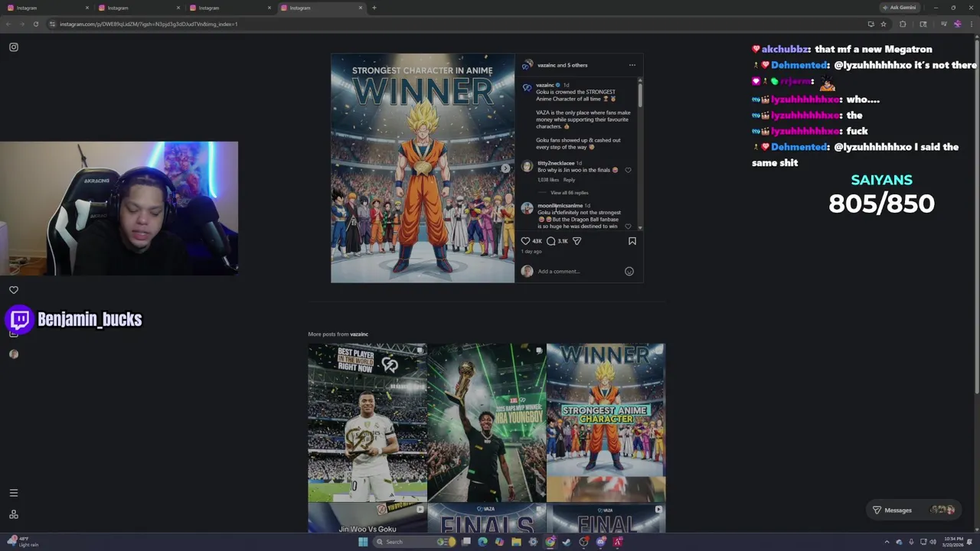
Task: Open the hamburger More menu in sidebar
Action: click(x=14, y=493)
